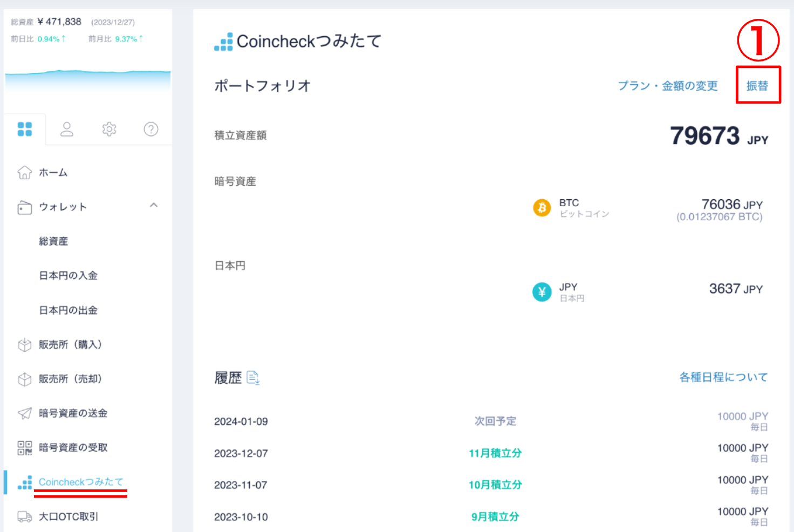794x532 pixels.
Task: Click the sell box icon for 販売所（売却）
Action: click(25, 379)
